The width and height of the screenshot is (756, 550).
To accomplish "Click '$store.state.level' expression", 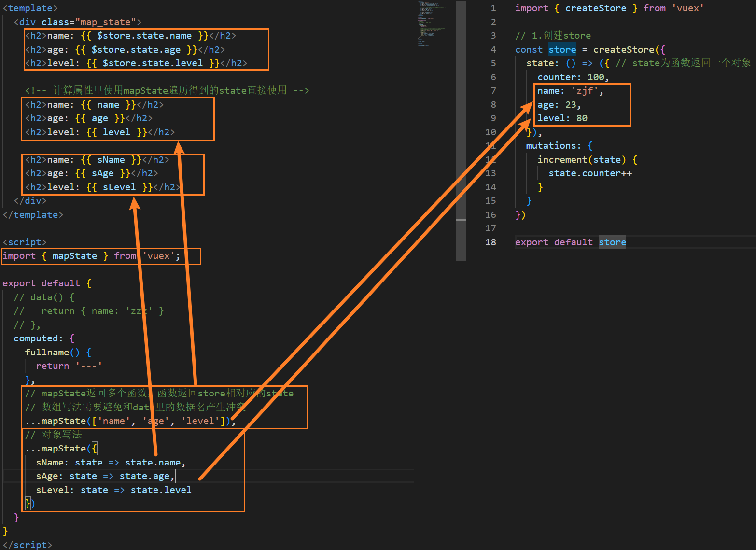I will click(153, 63).
